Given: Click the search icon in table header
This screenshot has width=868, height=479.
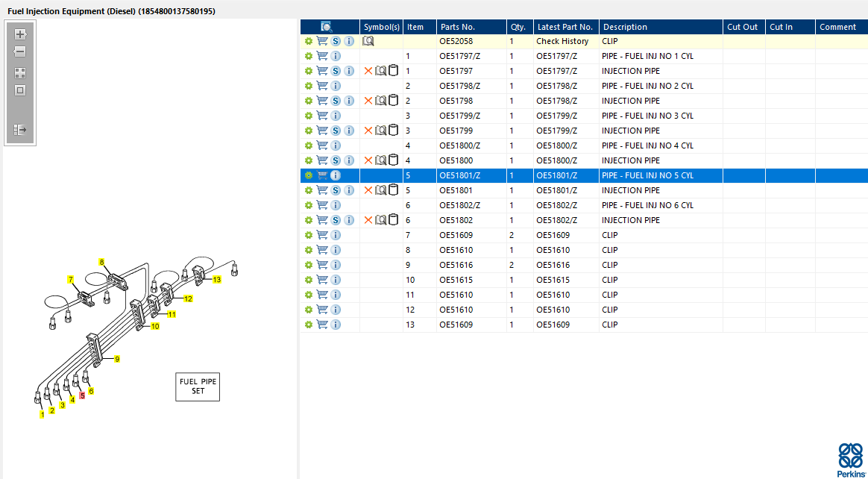Looking at the screenshot, I should point(326,27).
